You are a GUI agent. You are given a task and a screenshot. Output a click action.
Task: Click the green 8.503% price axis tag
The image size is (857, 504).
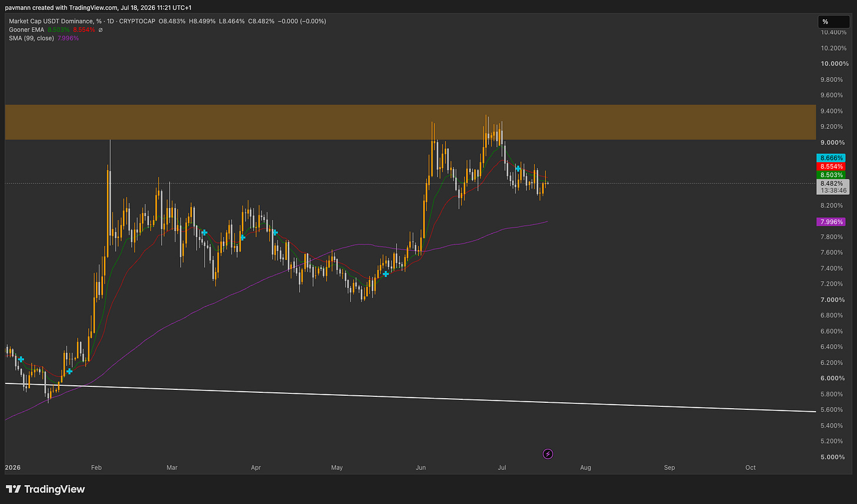tap(831, 175)
